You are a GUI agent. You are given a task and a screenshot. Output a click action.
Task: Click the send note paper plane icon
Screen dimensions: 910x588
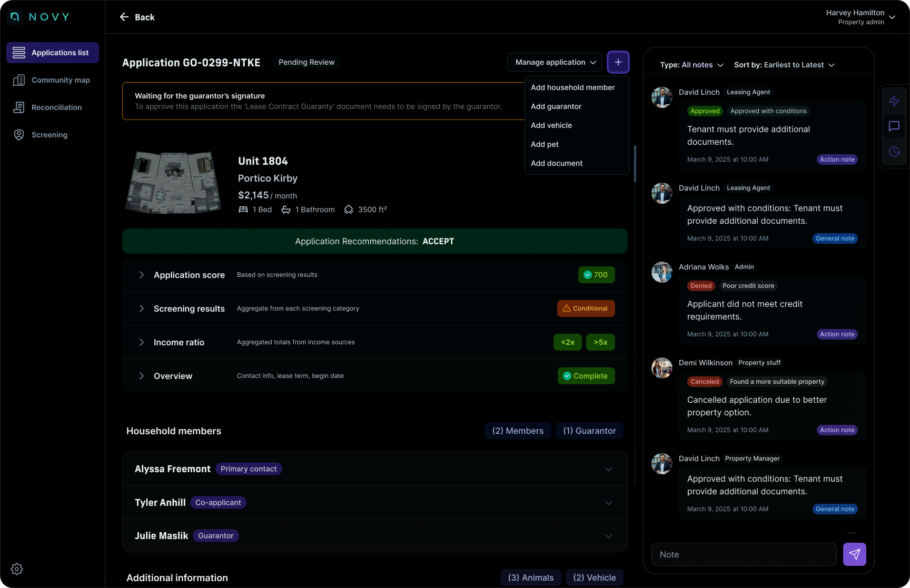(854, 554)
